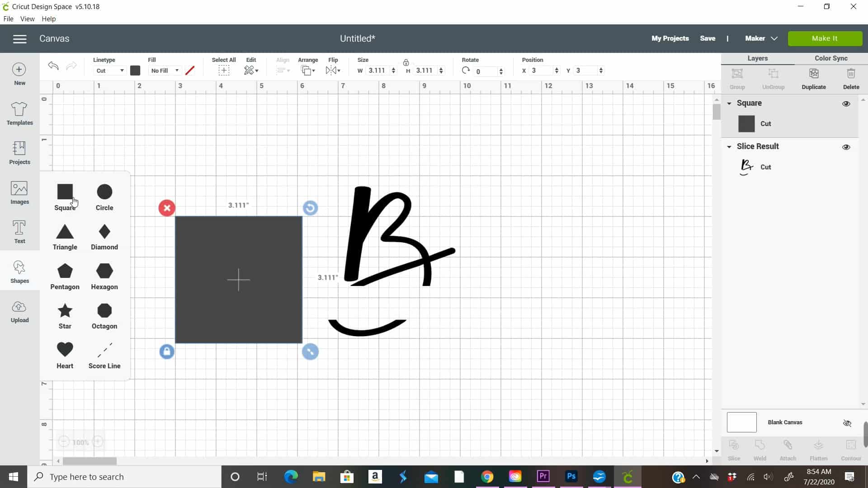Open the Fill dropdown
The width and height of the screenshot is (868, 488).
pos(165,70)
